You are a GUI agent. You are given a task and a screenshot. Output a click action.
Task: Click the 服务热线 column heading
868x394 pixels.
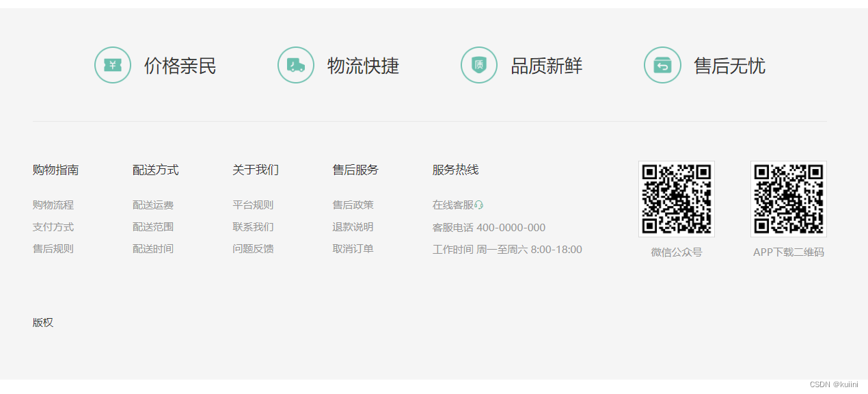click(456, 170)
